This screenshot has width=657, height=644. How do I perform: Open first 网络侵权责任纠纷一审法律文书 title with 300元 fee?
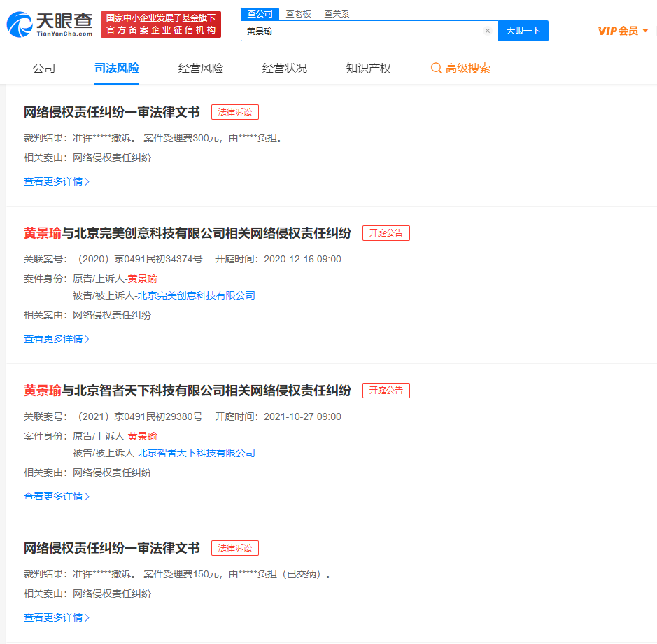point(111,112)
